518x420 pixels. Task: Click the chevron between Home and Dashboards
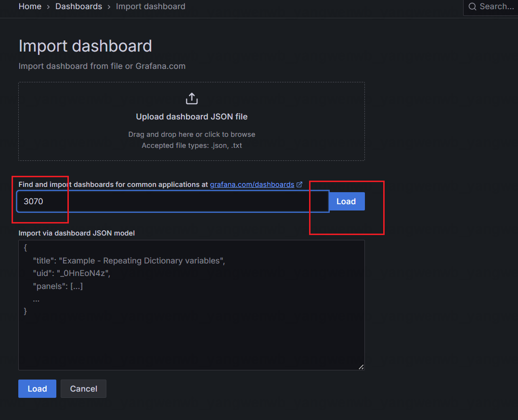pos(48,7)
